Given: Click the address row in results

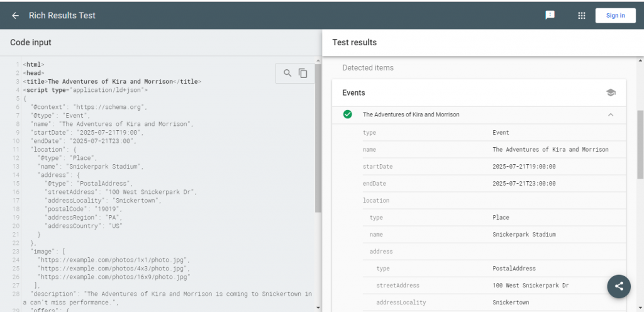Looking at the screenshot, I should point(494,251).
